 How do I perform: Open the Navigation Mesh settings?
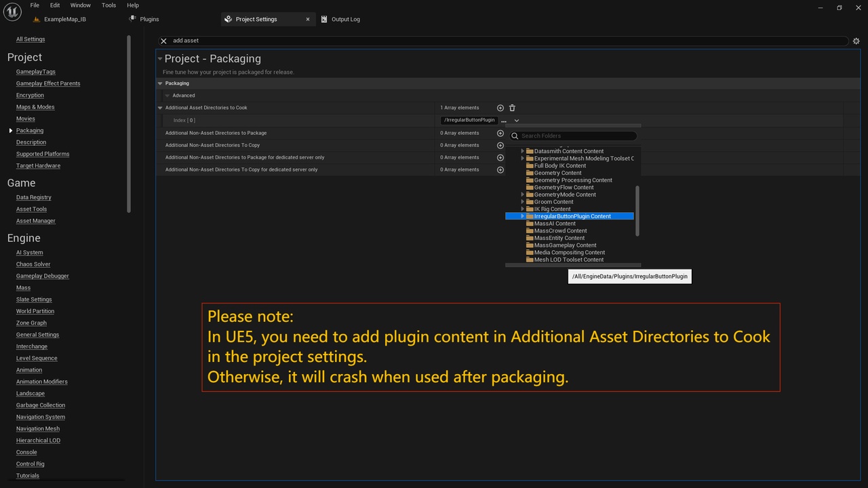click(38, 428)
